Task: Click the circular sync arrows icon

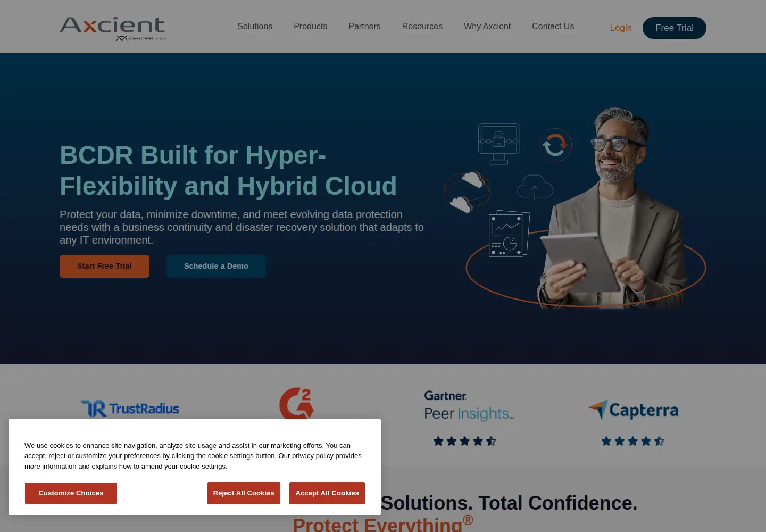Action: coord(555,145)
